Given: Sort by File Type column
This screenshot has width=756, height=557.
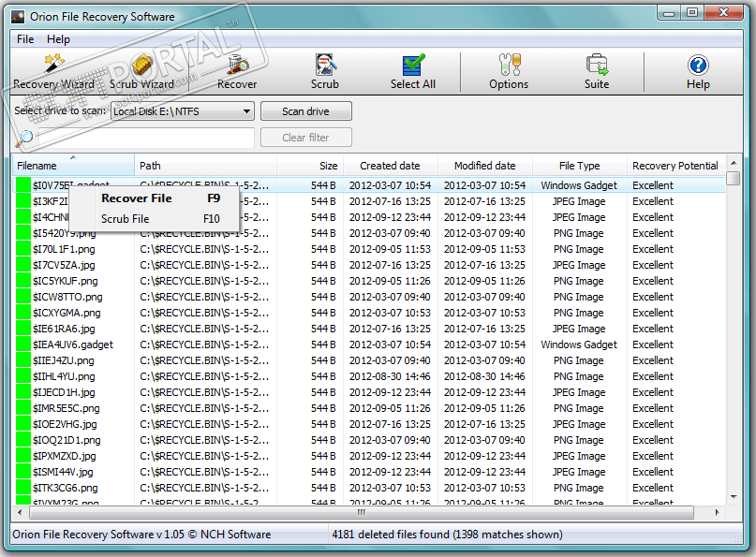Looking at the screenshot, I should click(x=579, y=166).
